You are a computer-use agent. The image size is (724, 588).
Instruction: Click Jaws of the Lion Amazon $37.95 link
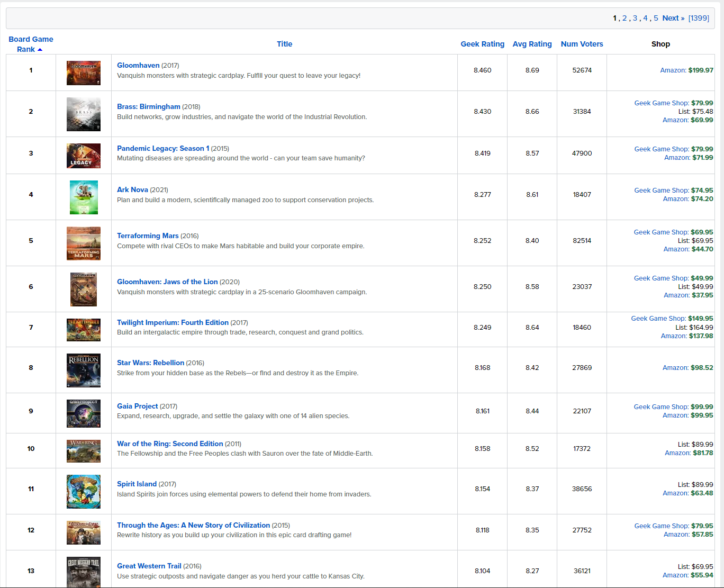click(689, 295)
